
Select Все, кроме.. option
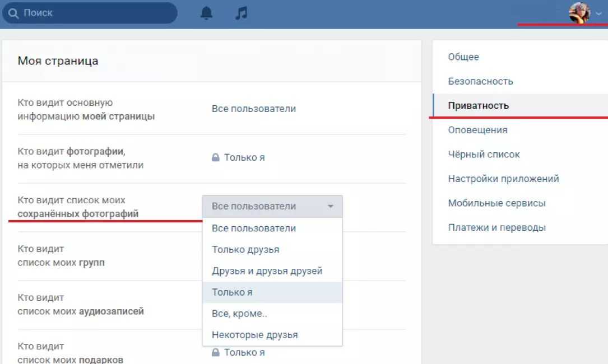tap(239, 314)
